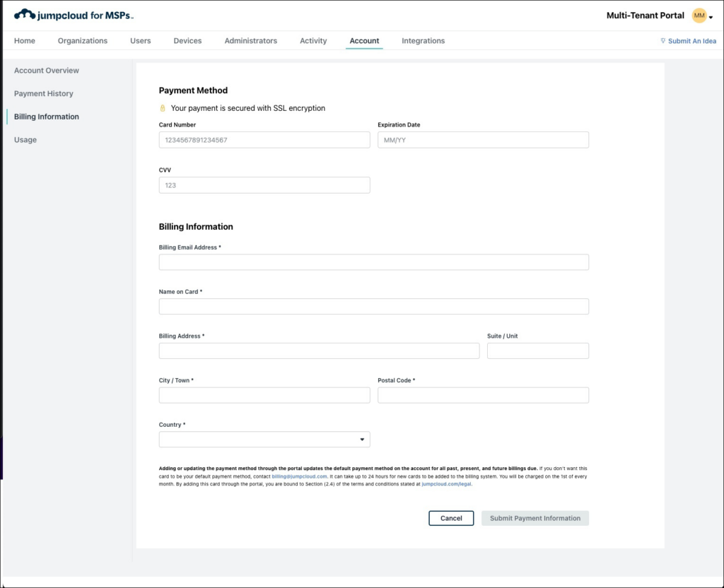Open the Country dropdown

[264, 440]
